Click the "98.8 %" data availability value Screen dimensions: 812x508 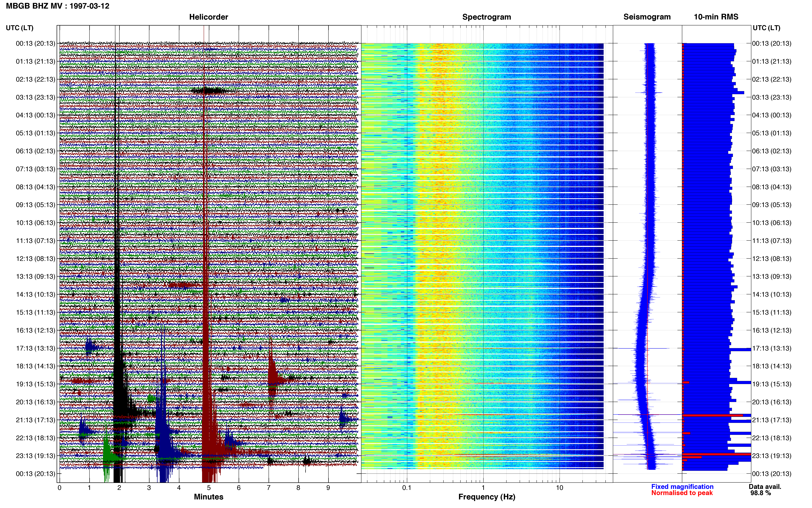pyautogui.click(x=761, y=493)
